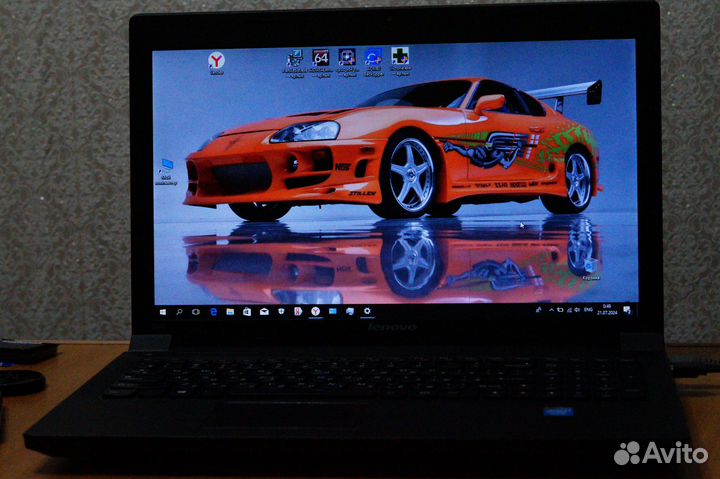Open the volume speaker tray icon
Screen dimensions: 720x479
[x=577, y=310]
